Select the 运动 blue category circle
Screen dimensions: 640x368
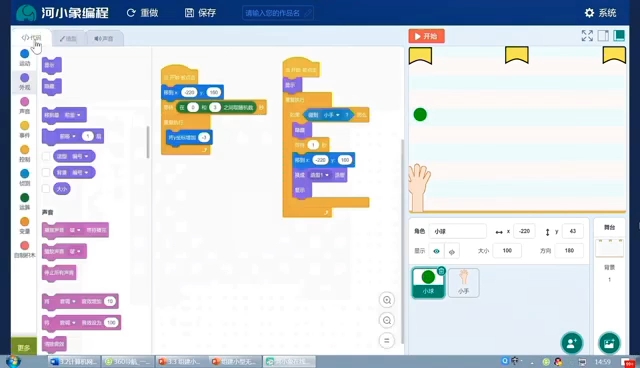tap(24, 53)
